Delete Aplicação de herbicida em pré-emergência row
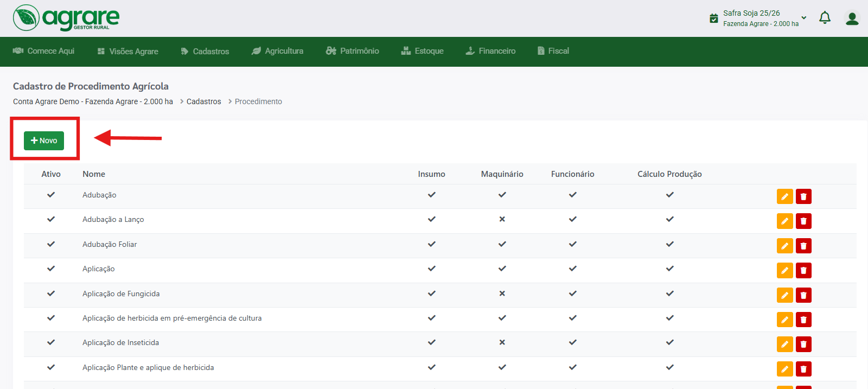The image size is (868, 389). point(803,320)
